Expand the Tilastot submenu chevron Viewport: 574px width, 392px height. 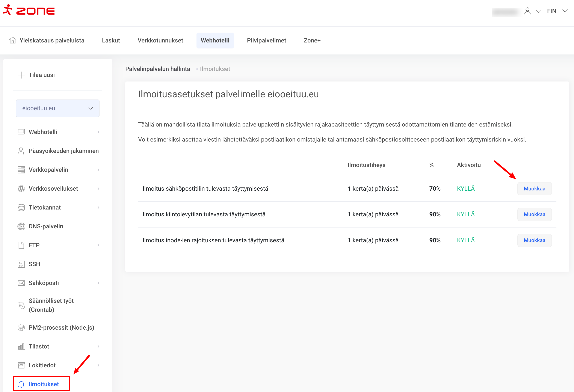pyautogui.click(x=98, y=346)
